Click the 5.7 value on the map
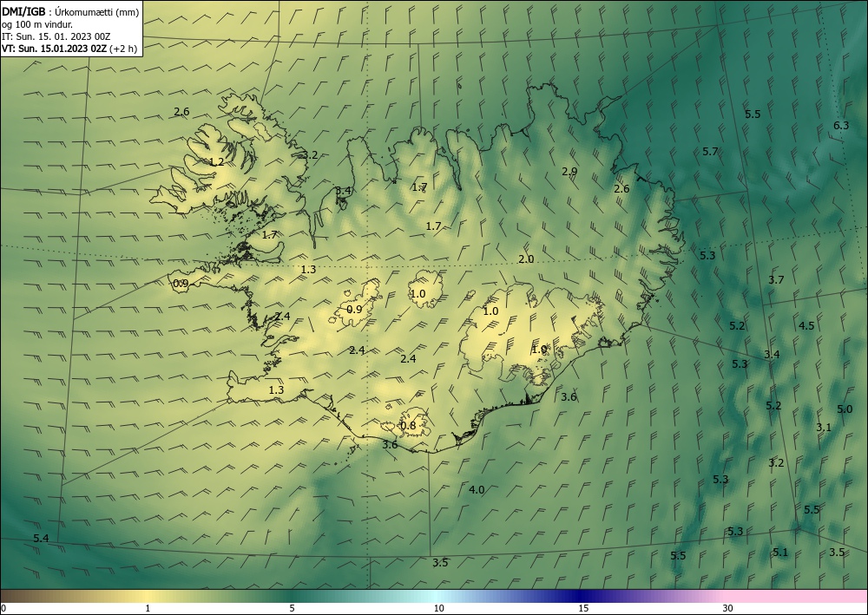The image size is (868, 615). coord(710,152)
